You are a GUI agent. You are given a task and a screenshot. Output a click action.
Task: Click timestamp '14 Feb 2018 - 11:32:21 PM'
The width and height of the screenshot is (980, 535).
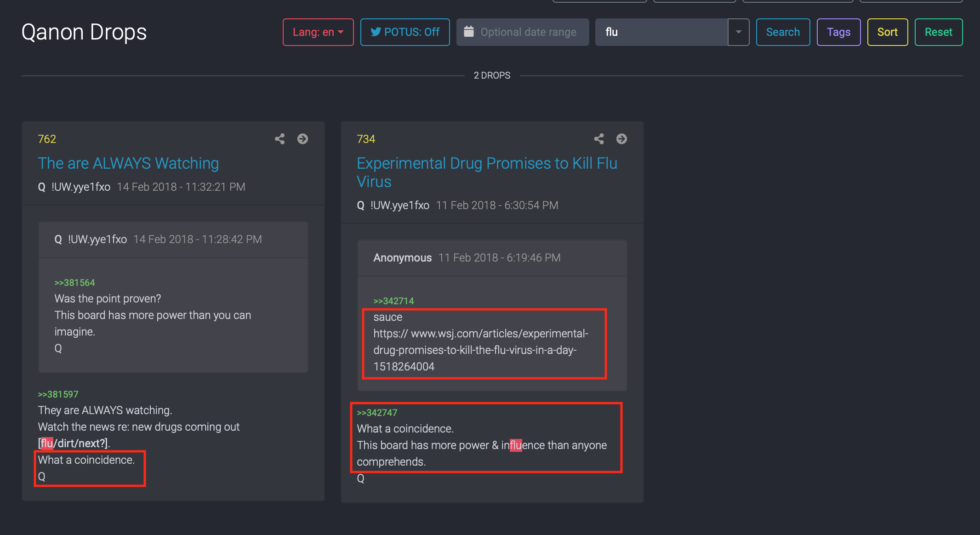click(181, 187)
